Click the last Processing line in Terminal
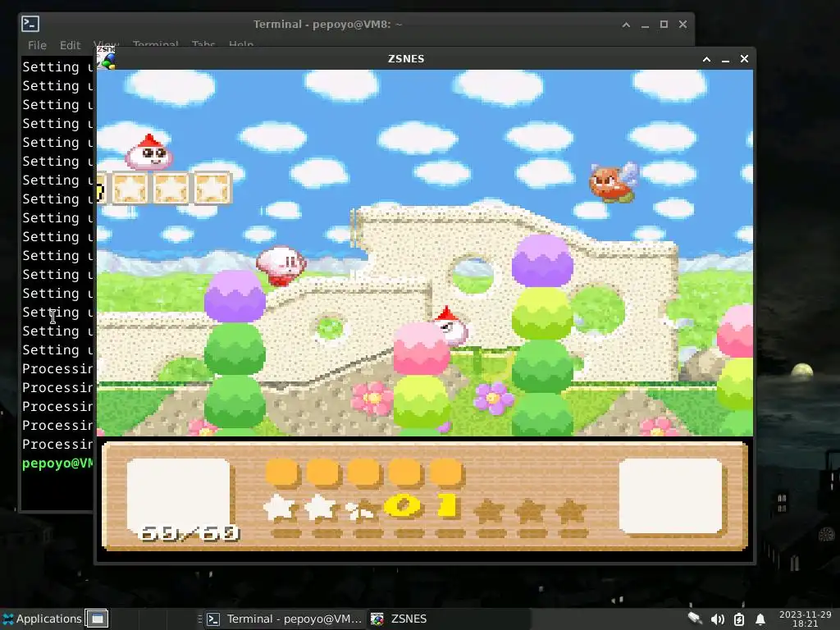Viewport: 840px width, 630px height. point(57,445)
